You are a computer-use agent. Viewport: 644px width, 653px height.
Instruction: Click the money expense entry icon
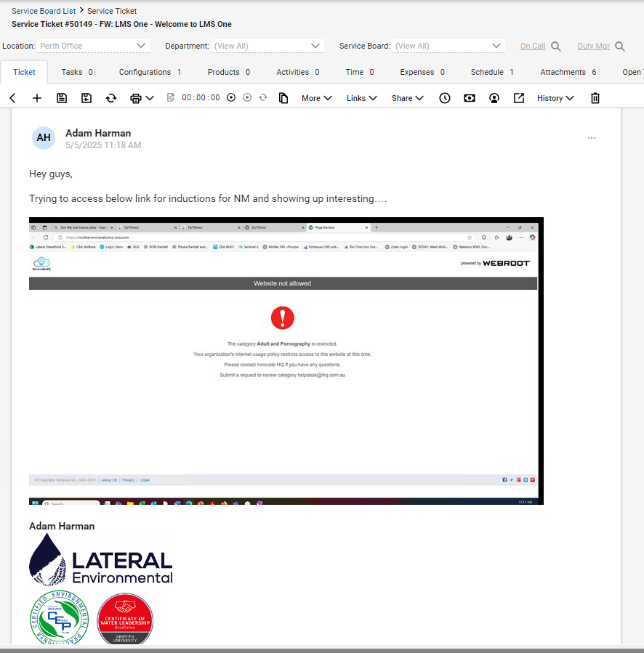pyautogui.click(x=470, y=98)
